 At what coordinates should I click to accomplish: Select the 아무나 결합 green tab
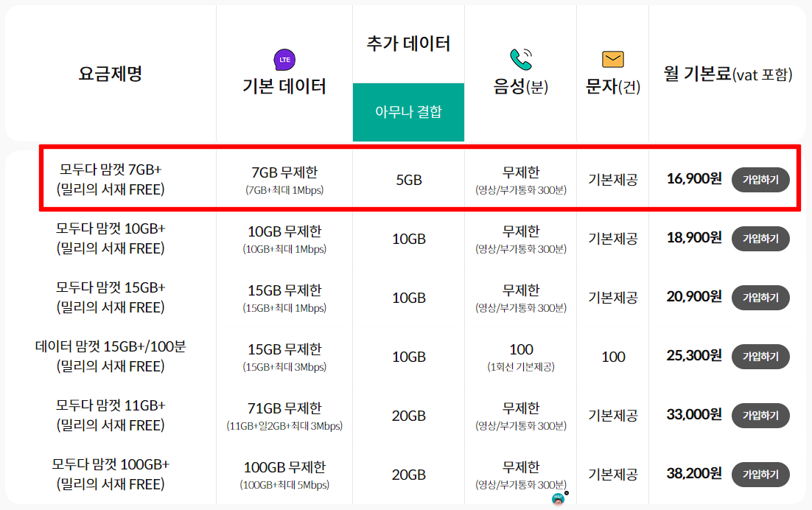[408, 112]
